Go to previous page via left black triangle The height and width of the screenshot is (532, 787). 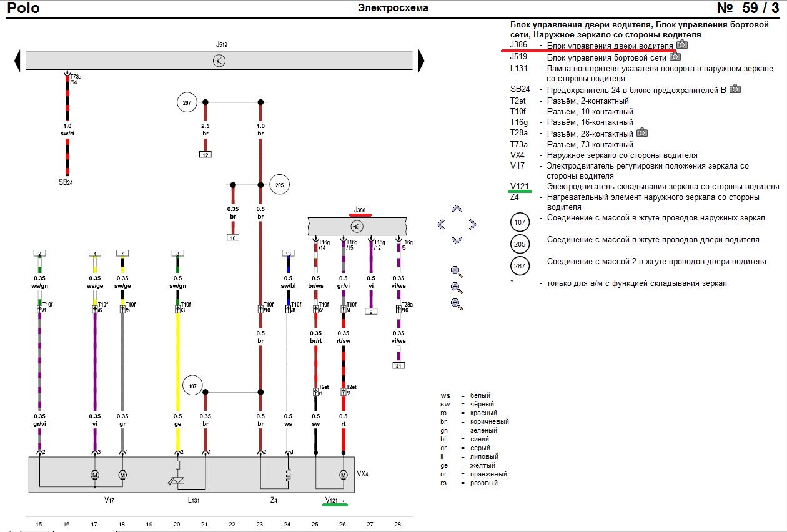(17, 61)
